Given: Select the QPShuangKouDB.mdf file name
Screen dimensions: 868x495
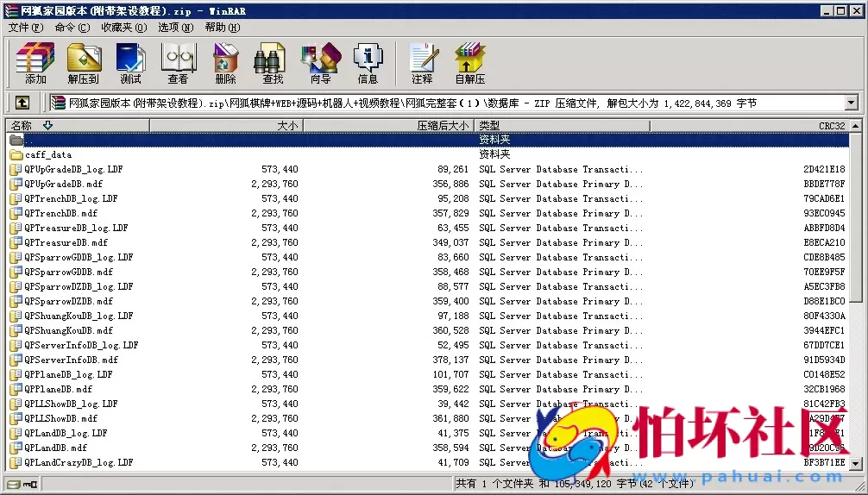Looking at the screenshot, I should (69, 330).
